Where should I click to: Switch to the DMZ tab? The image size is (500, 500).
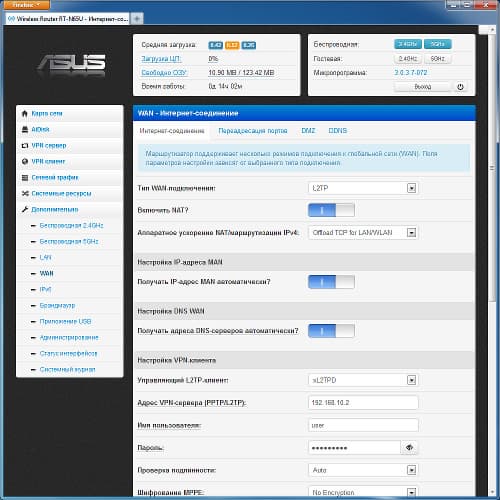(308, 131)
